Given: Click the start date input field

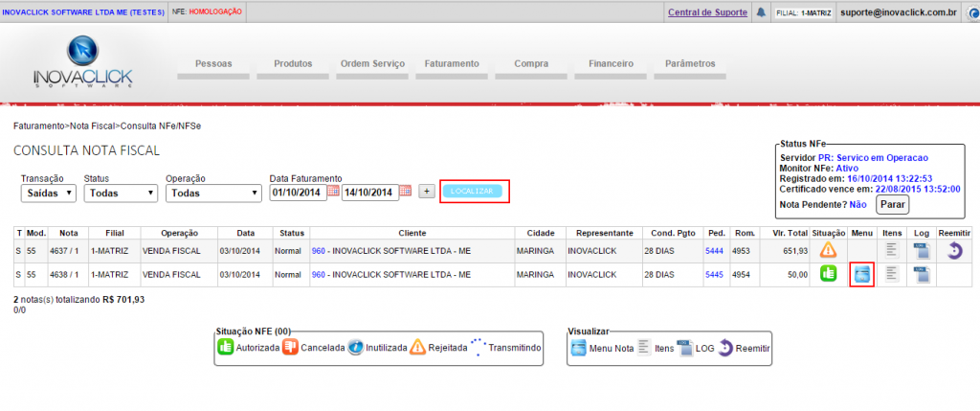Looking at the screenshot, I should (x=298, y=193).
